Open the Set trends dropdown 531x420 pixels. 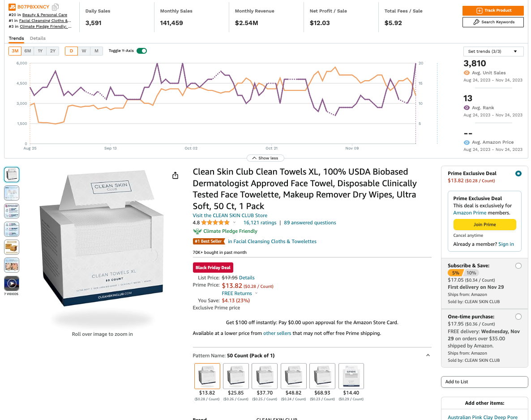[493, 51]
